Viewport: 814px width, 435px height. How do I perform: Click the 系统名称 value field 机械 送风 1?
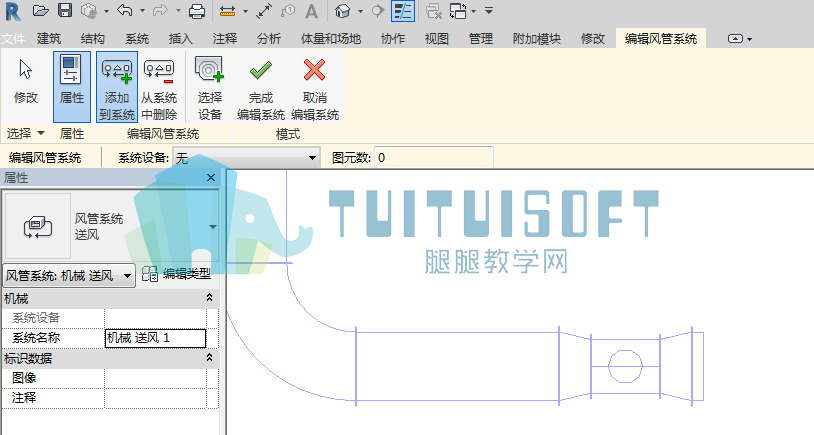155,338
